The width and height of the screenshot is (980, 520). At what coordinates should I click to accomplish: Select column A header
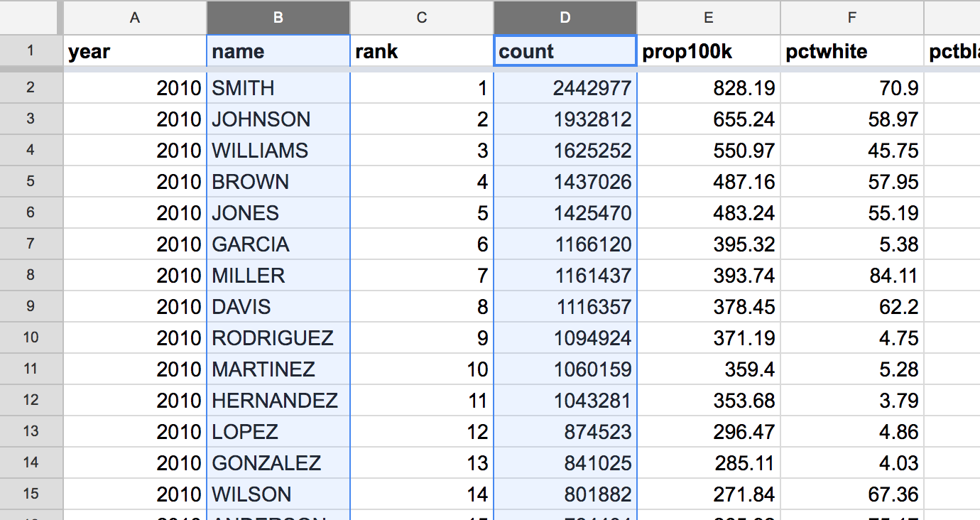point(135,18)
